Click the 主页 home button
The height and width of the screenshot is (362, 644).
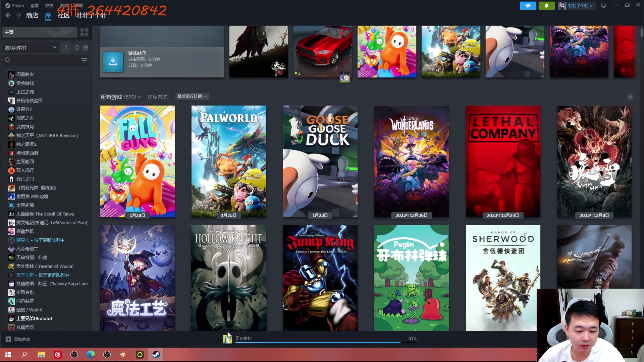40,32
